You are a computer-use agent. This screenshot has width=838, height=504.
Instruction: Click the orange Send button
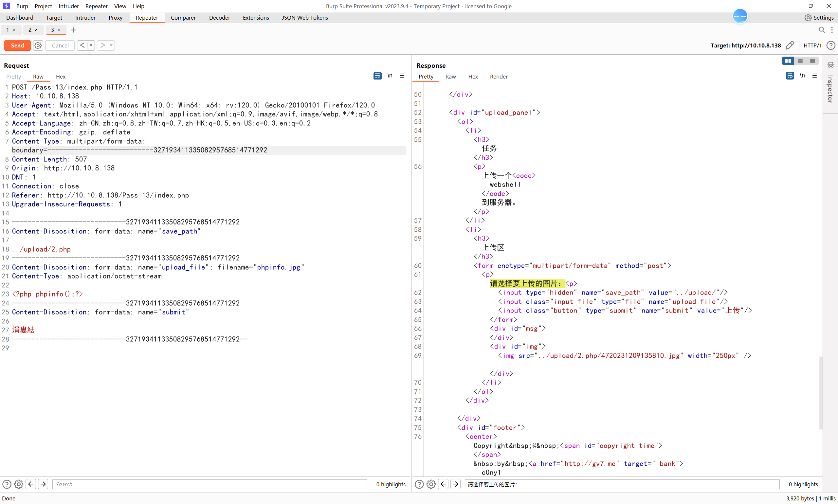[x=17, y=45]
